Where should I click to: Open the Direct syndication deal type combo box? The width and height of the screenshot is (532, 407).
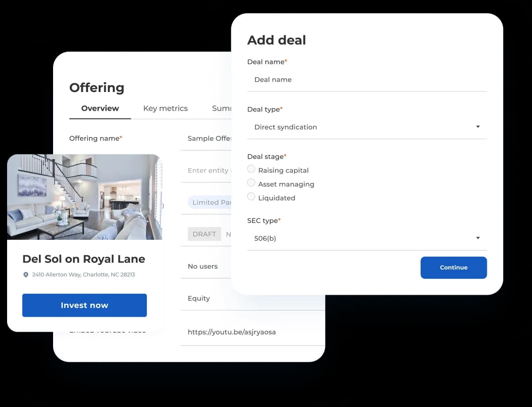pyautogui.click(x=367, y=127)
